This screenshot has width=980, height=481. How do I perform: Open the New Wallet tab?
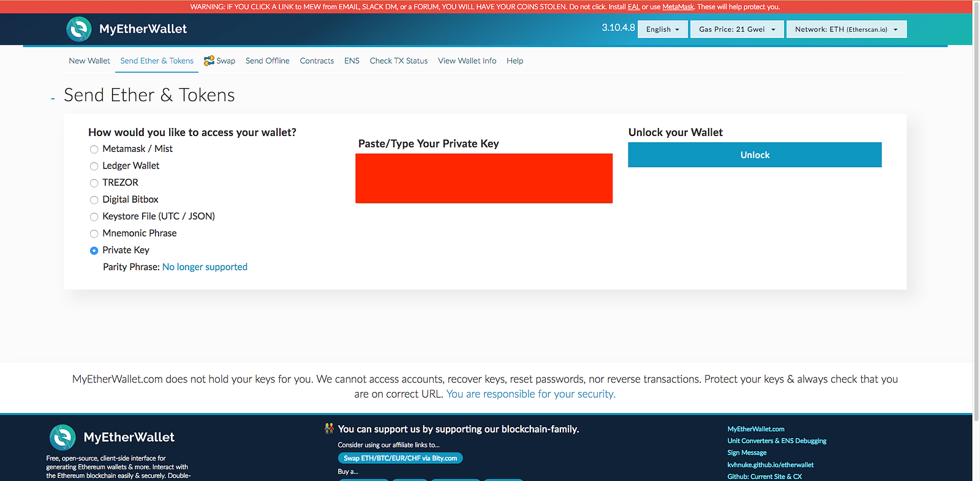[x=89, y=61]
